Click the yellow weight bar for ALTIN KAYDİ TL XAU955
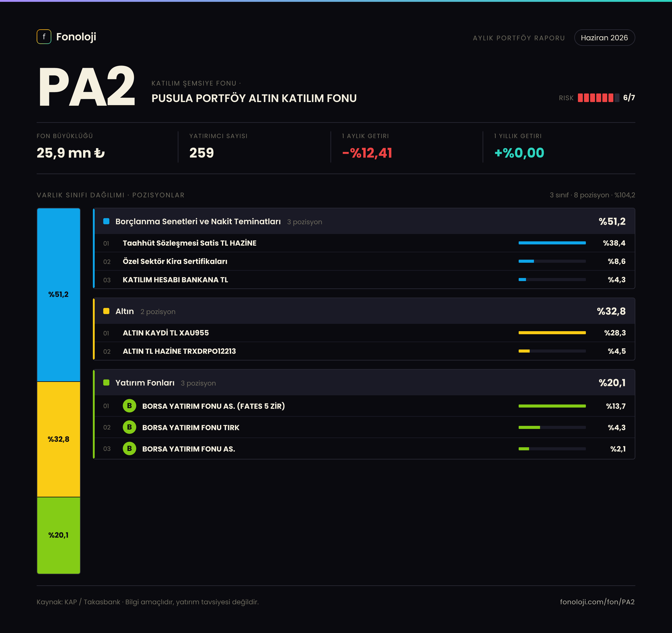Viewport: 672px width, 633px height. tap(552, 333)
